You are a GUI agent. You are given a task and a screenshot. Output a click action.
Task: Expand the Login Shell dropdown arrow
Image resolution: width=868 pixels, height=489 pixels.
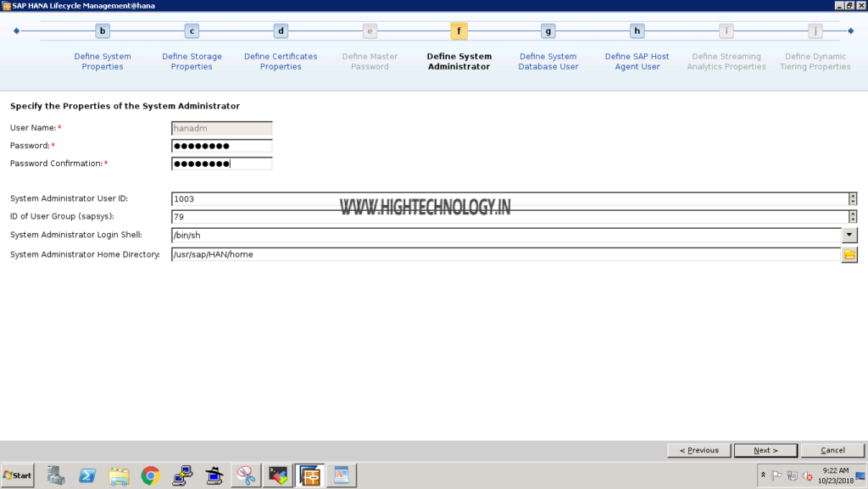pos(849,235)
